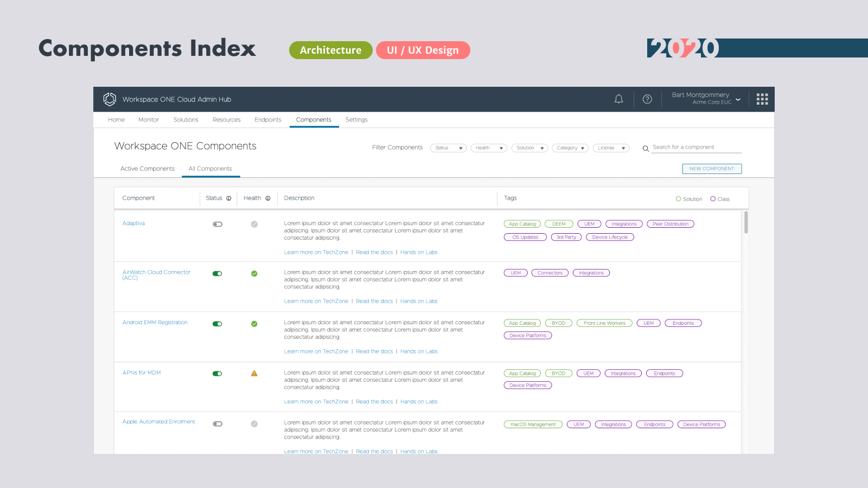Open the apps grid launcher
Image resolution: width=868 pixels, height=488 pixels.
coord(762,99)
